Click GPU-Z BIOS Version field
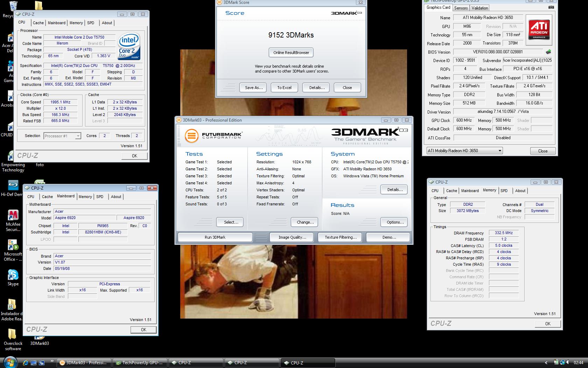 point(498,52)
